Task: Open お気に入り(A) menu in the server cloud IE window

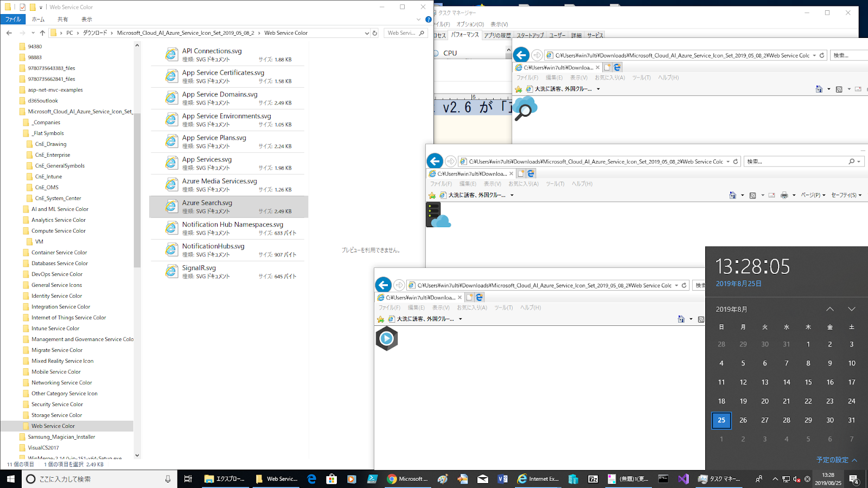Action: tap(524, 184)
